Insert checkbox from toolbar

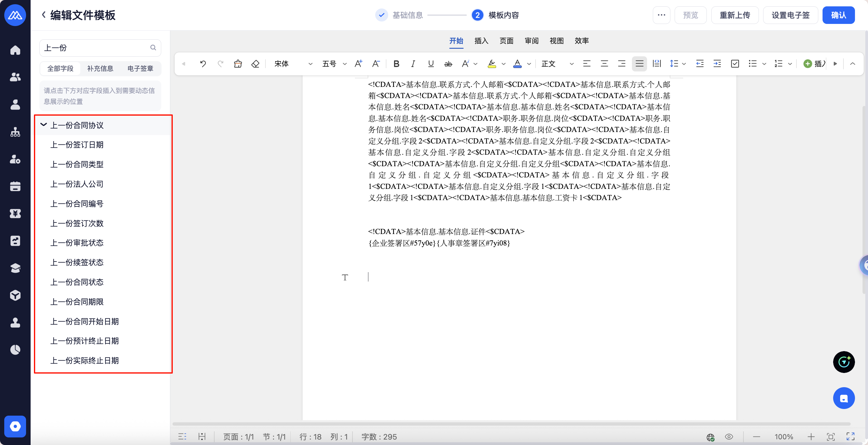pos(735,64)
